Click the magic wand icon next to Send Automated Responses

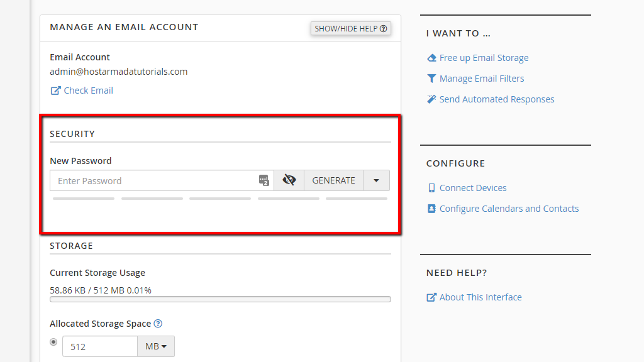[x=431, y=99]
